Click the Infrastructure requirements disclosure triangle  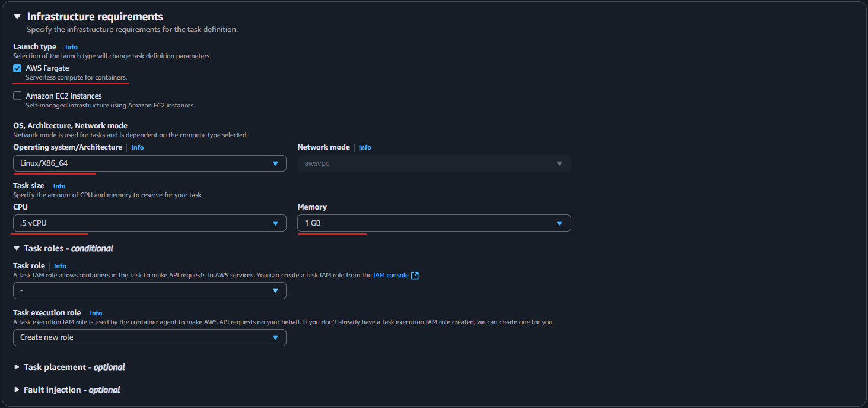pyautogui.click(x=17, y=17)
